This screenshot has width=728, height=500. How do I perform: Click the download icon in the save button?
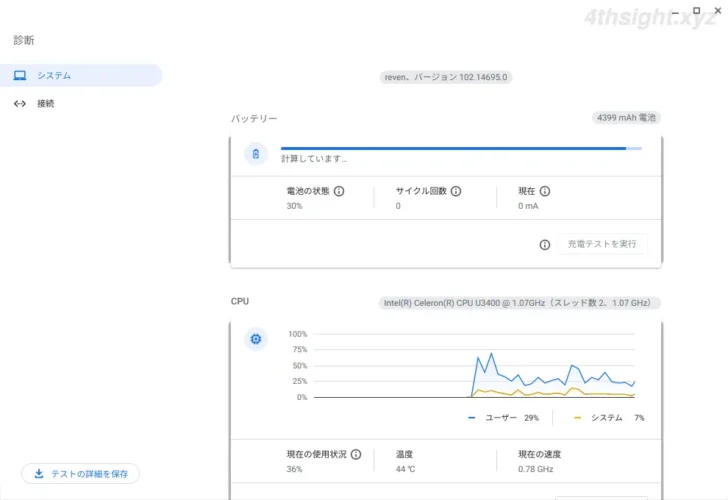click(x=39, y=474)
